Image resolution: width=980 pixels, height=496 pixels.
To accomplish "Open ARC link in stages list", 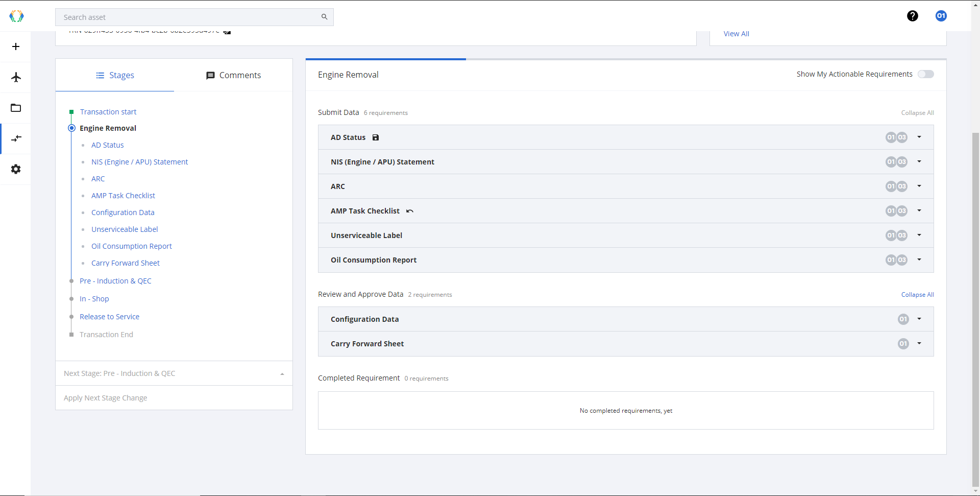I will (98, 179).
